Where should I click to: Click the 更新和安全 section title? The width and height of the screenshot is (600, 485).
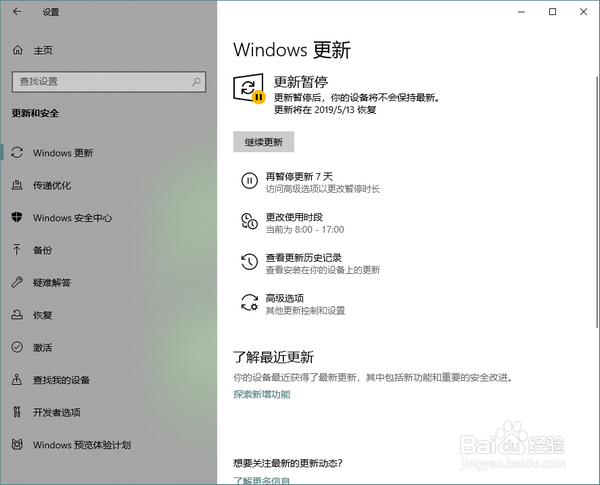click(x=35, y=113)
